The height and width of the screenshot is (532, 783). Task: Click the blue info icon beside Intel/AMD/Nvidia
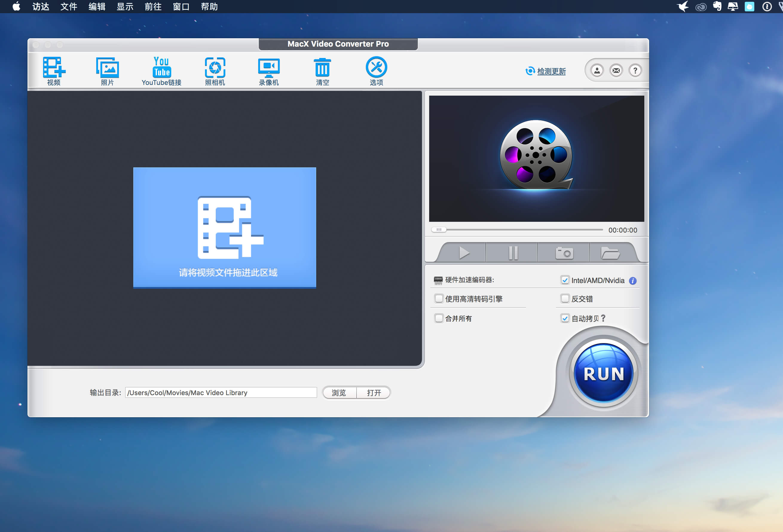point(633,281)
